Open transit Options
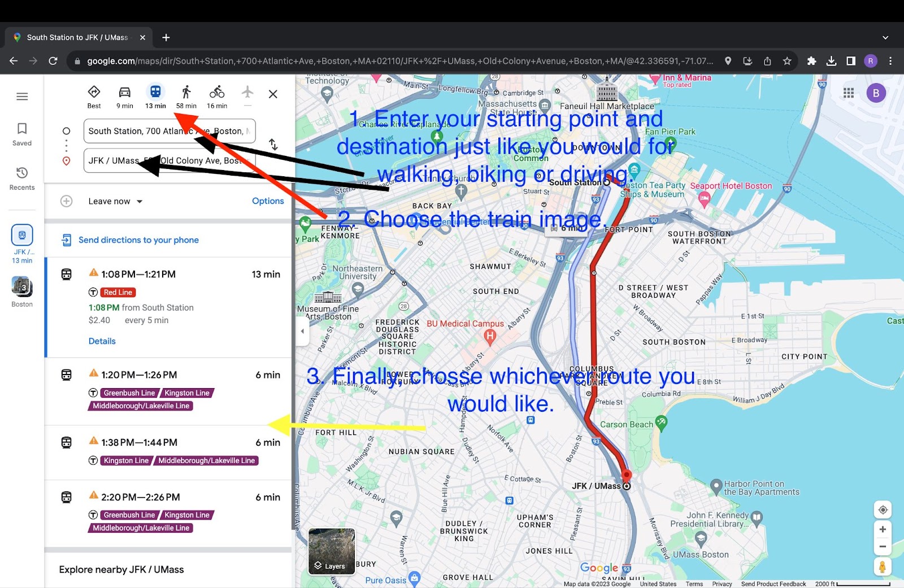904x588 pixels. [268, 201]
